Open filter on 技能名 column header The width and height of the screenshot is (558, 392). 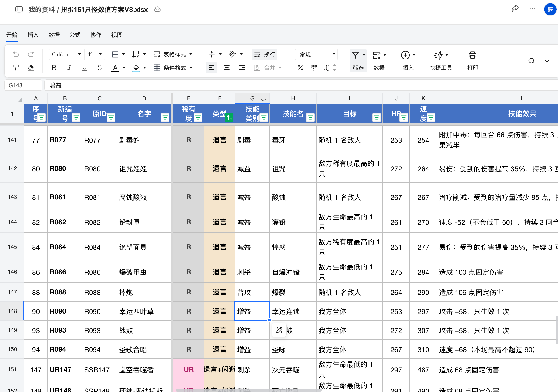pyautogui.click(x=310, y=118)
